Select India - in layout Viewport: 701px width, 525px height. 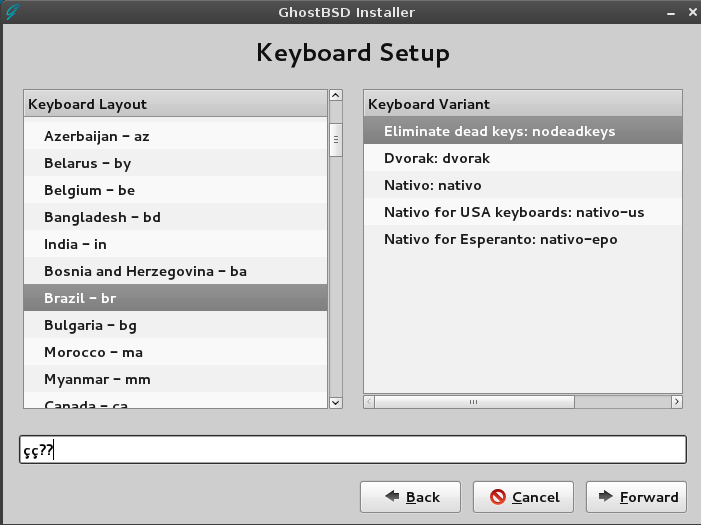176,244
